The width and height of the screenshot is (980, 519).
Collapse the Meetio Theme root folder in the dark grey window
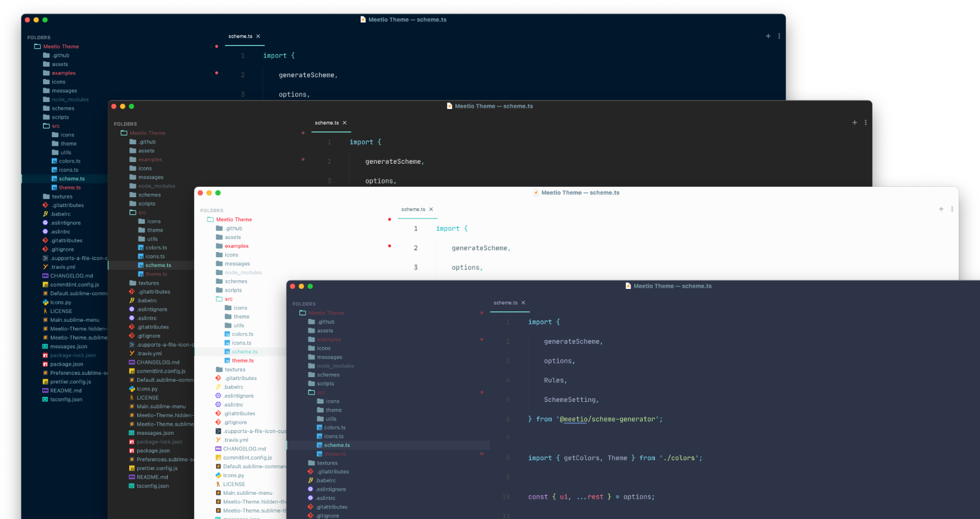click(124, 133)
